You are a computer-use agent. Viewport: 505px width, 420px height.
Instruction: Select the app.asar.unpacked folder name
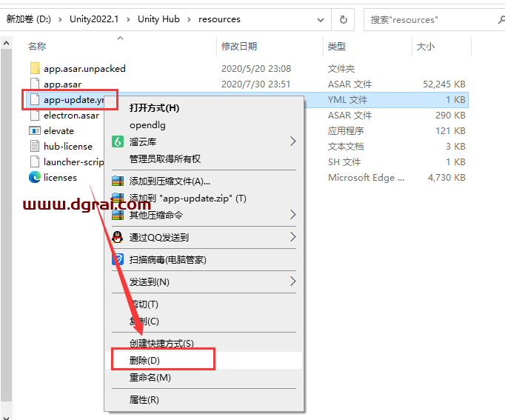click(x=84, y=69)
